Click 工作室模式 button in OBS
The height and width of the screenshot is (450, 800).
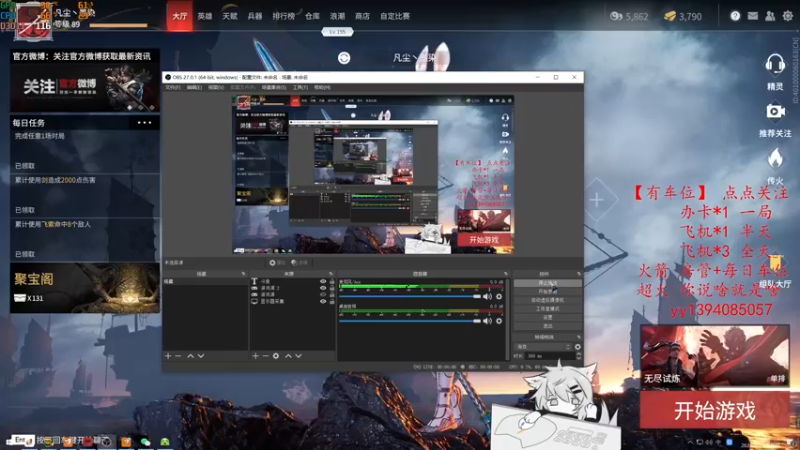pos(547,309)
